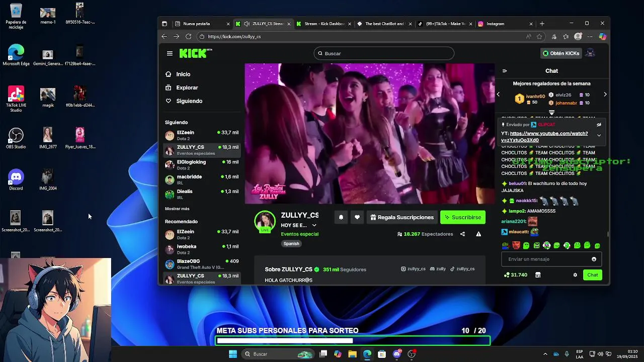Expand Mostrar más in sidebar
Screen dimensions: 644x362
(177, 209)
